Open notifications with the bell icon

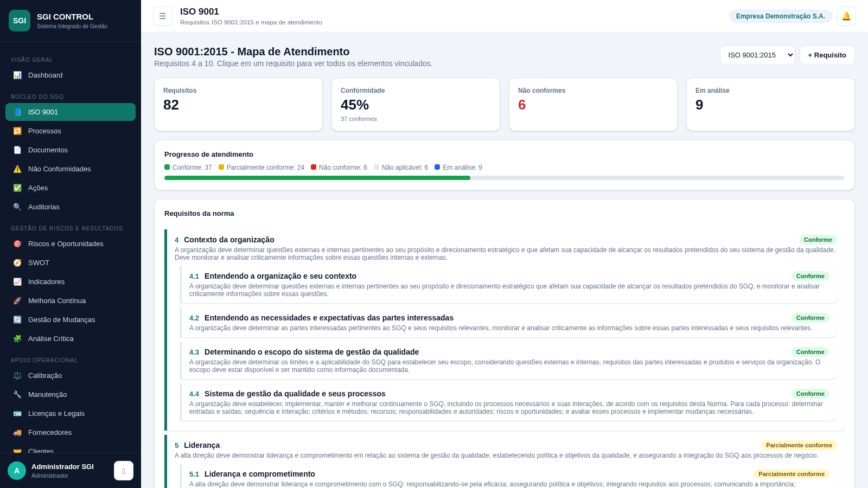[x=846, y=16]
